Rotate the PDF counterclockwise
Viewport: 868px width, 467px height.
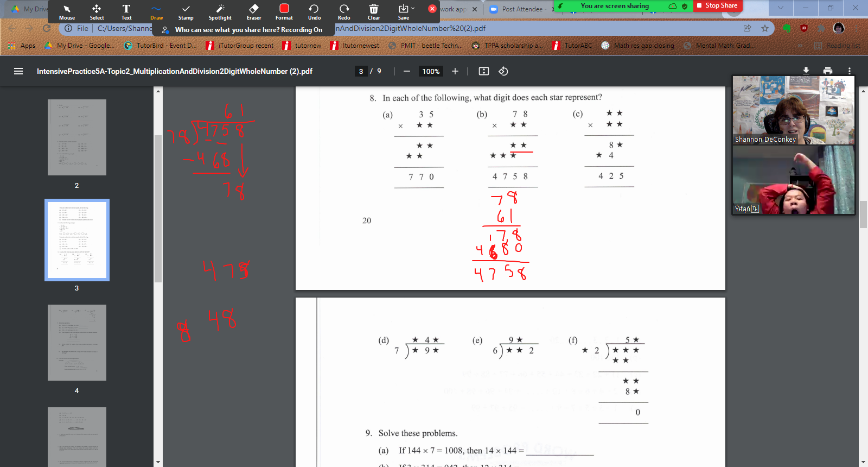[503, 71]
